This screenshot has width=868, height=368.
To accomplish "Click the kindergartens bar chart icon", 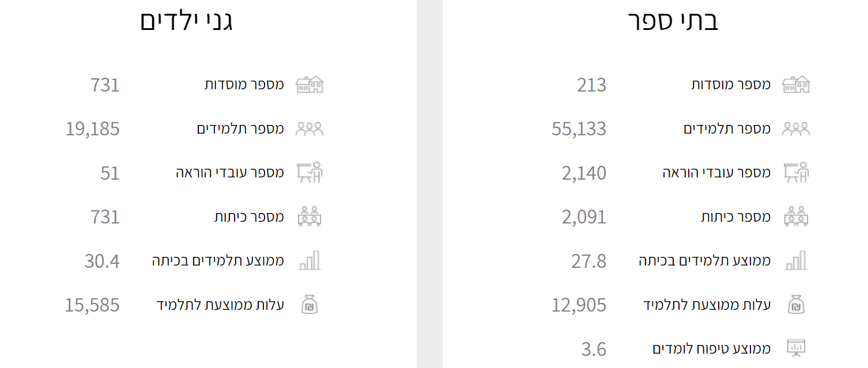I will tap(310, 261).
